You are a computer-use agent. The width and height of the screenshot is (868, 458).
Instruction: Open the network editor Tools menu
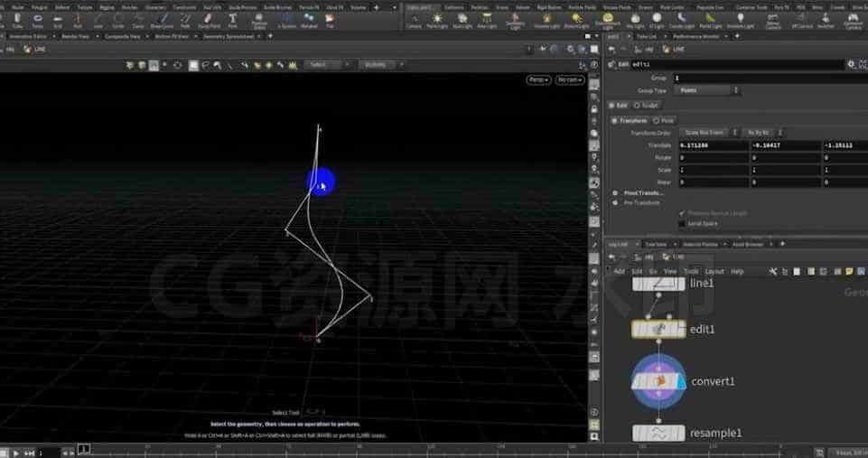pyautogui.click(x=691, y=271)
